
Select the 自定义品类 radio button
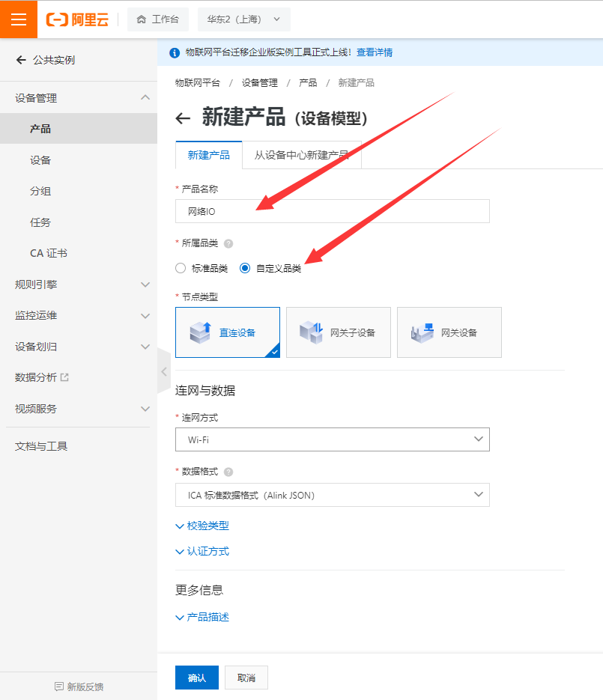243,268
